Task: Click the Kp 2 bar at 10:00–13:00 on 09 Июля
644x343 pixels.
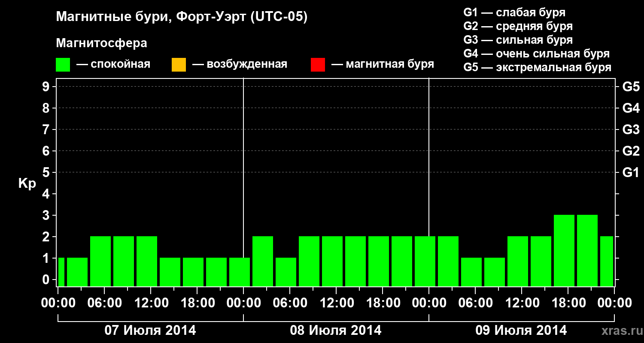Action: point(518,261)
